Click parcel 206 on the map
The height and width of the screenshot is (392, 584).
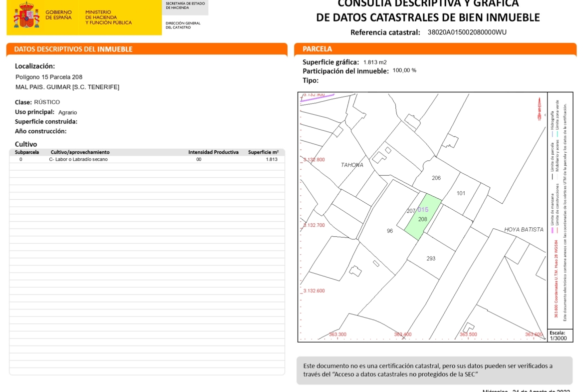click(436, 178)
